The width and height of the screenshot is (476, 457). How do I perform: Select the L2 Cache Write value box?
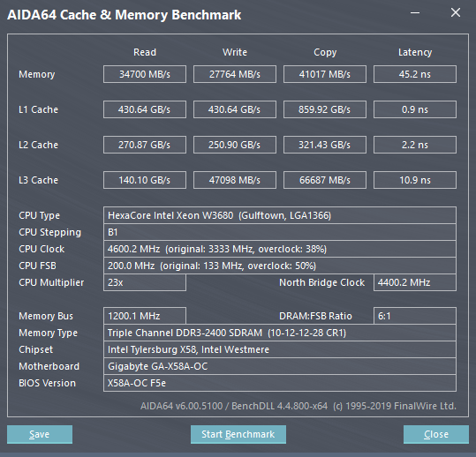tap(235, 145)
